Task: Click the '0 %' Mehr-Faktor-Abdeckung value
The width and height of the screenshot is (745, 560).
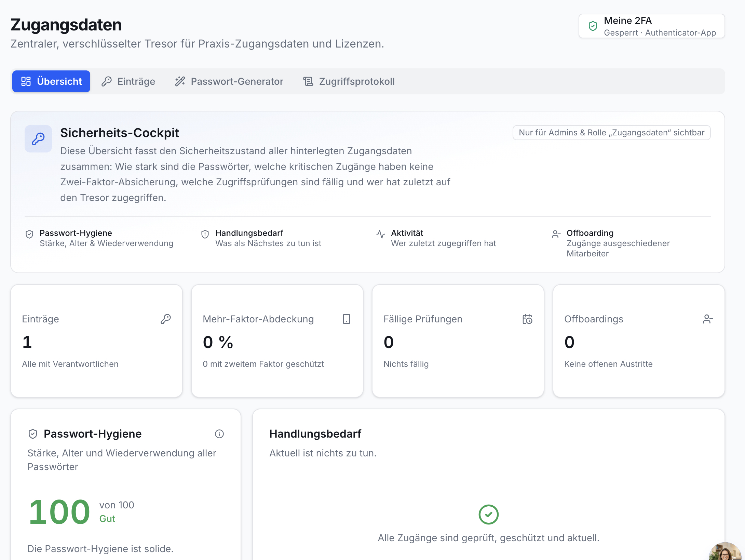Action: [x=218, y=342]
